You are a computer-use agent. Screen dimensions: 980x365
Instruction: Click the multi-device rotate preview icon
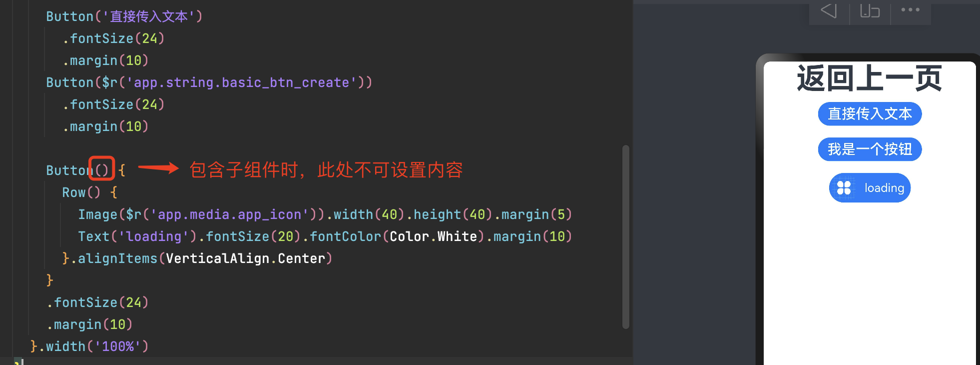[x=870, y=10]
